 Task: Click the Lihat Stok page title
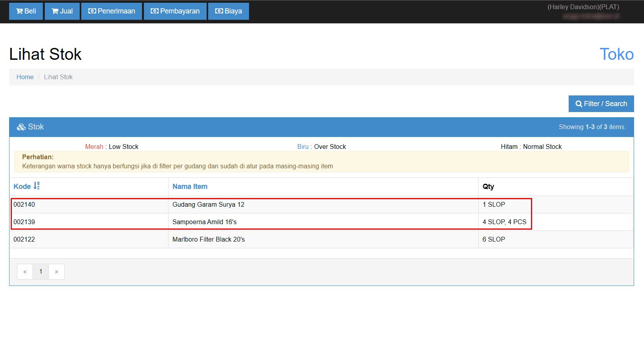pos(45,54)
